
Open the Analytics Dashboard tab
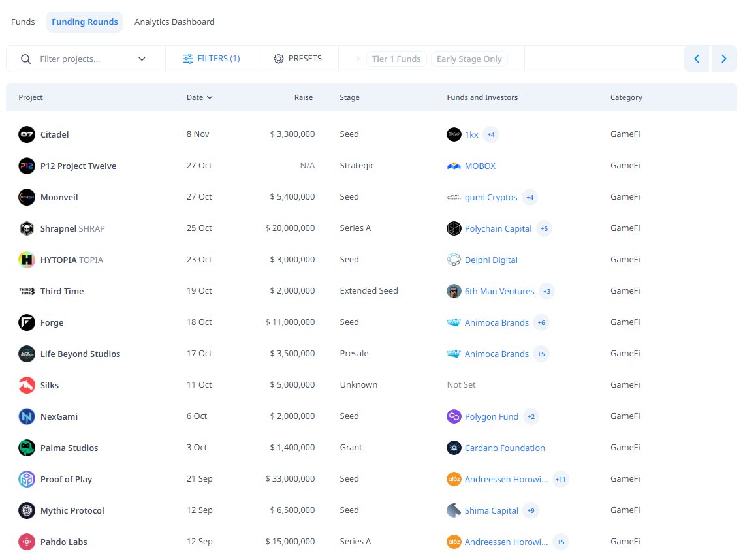174,22
